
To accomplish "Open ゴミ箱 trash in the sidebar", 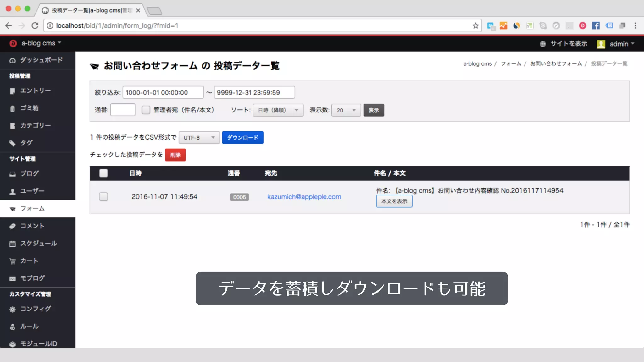I will [x=38, y=108].
